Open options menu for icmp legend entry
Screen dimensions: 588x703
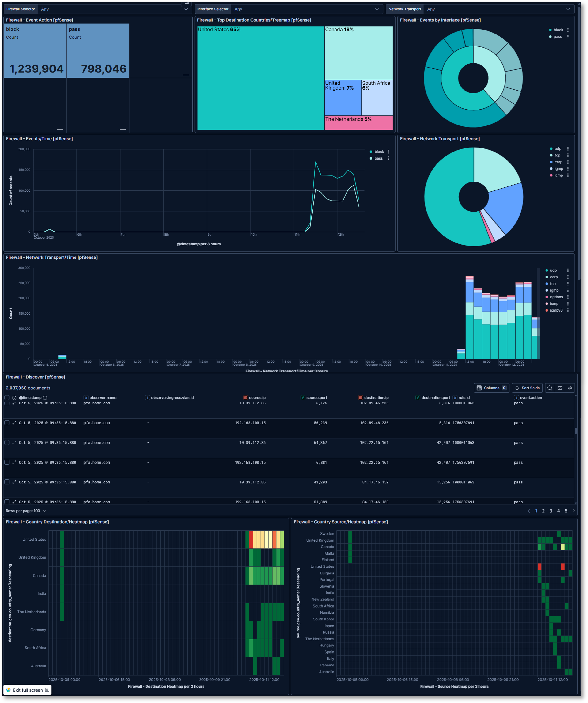pyautogui.click(x=568, y=175)
